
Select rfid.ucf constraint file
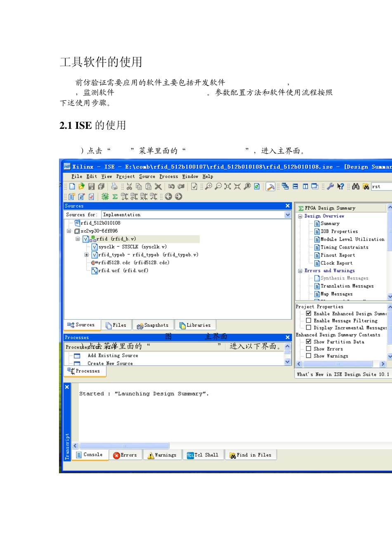(123, 270)
